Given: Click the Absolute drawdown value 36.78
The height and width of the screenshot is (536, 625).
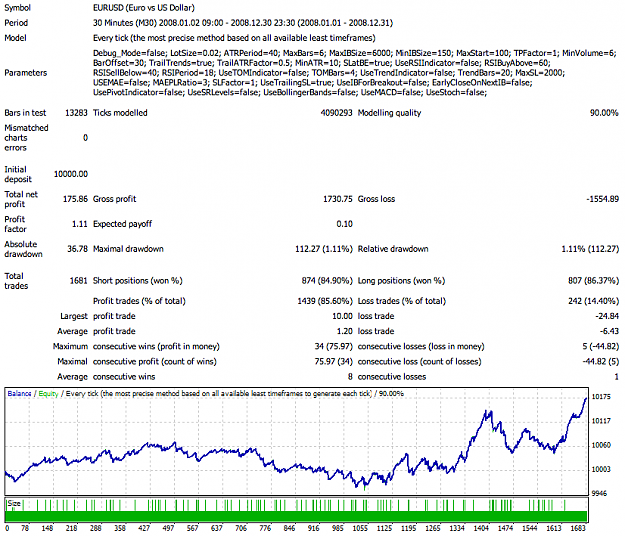Looking at the screenshot, I should click(x=77, y=249).
